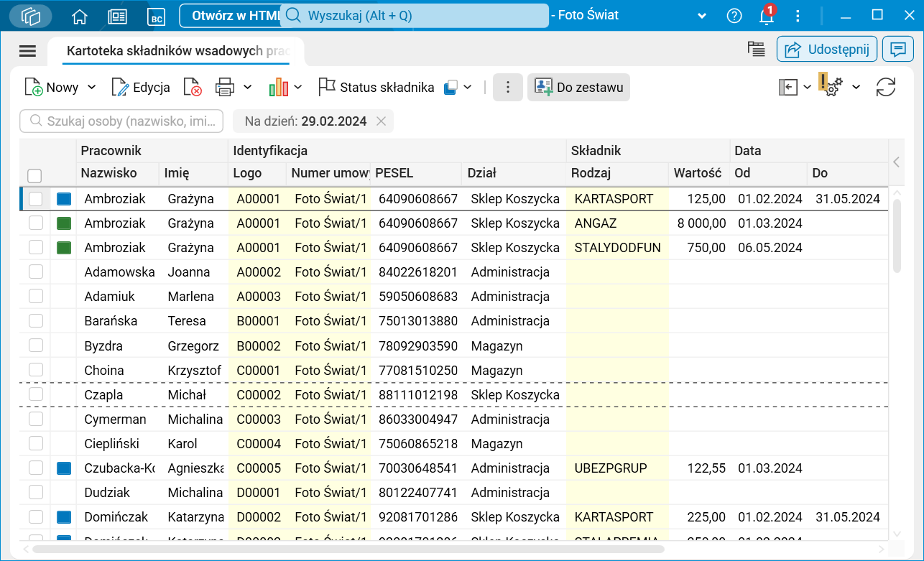Expand the Status składnika dropdown arrow
924x561 pixels.
tap(468, 88)
